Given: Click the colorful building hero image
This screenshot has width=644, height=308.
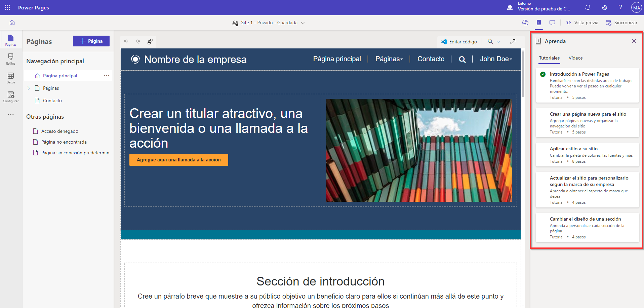Looking at the screenshot, I should 419,150.
